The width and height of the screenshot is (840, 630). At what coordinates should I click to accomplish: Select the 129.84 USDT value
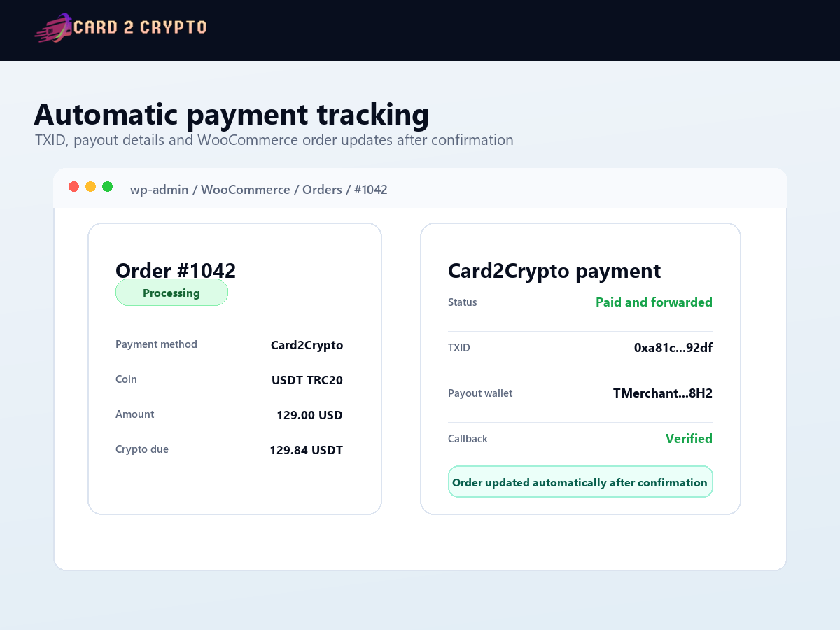pyautogui.click(x=307, y=450)
